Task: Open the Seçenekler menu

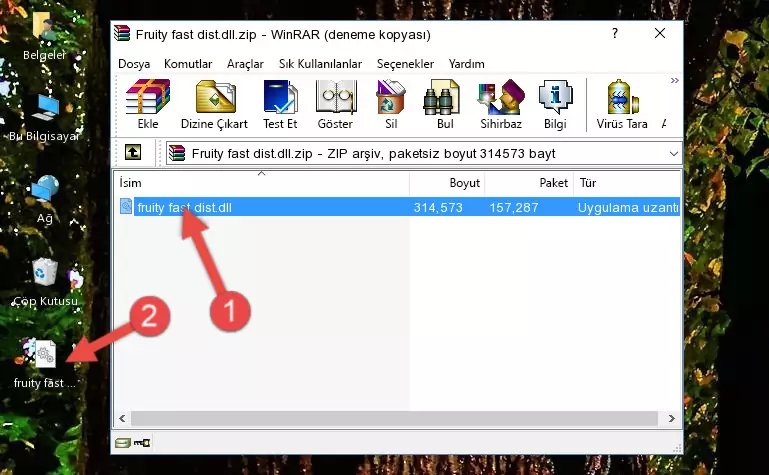Action: click(405, 64)
